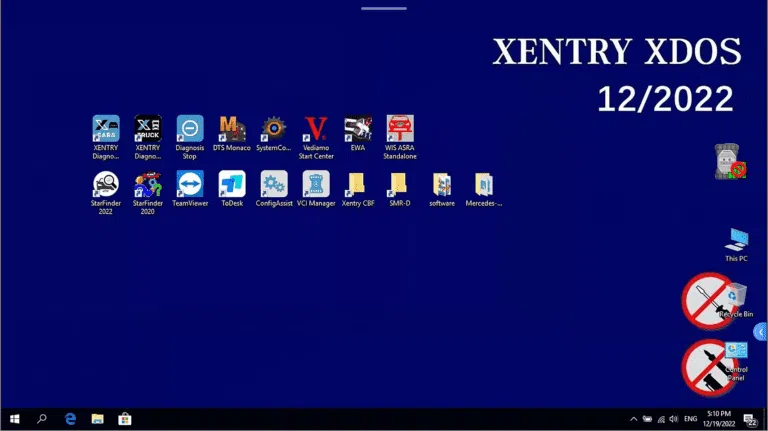Select the SMR-D folder
The image size is (768, 431).
click(x=400, y=189)
